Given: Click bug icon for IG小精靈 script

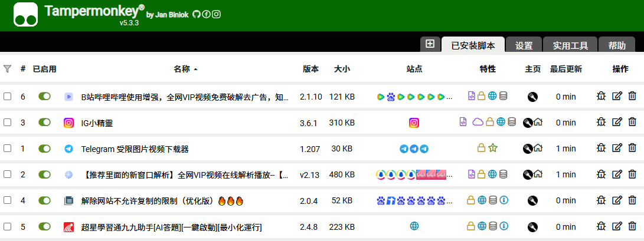Looking at the screenshot, I should (x=601, y=122).
